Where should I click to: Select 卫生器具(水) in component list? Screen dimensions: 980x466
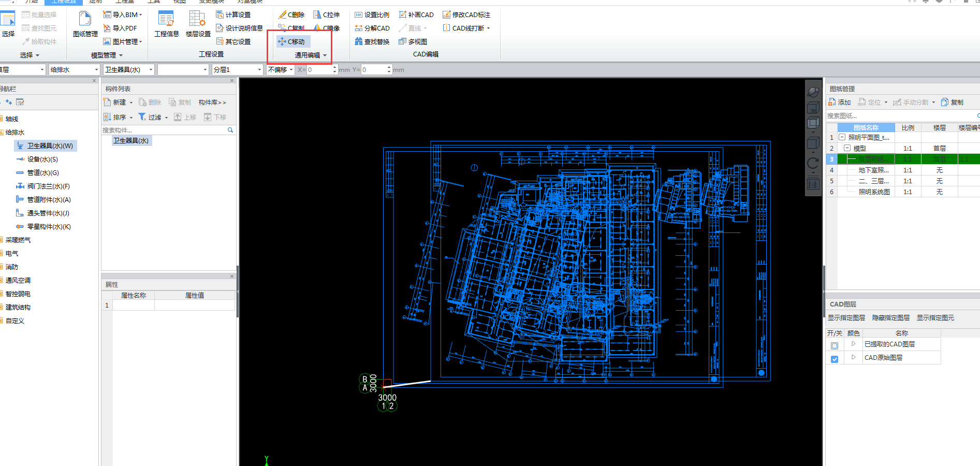131,141
